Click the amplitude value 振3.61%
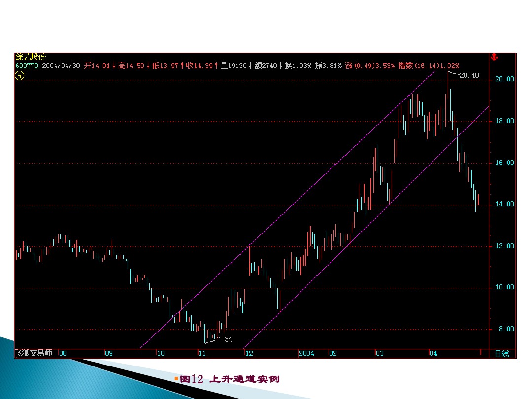Image resolution: width=532 pixels, height=399 pixels. 328,66
